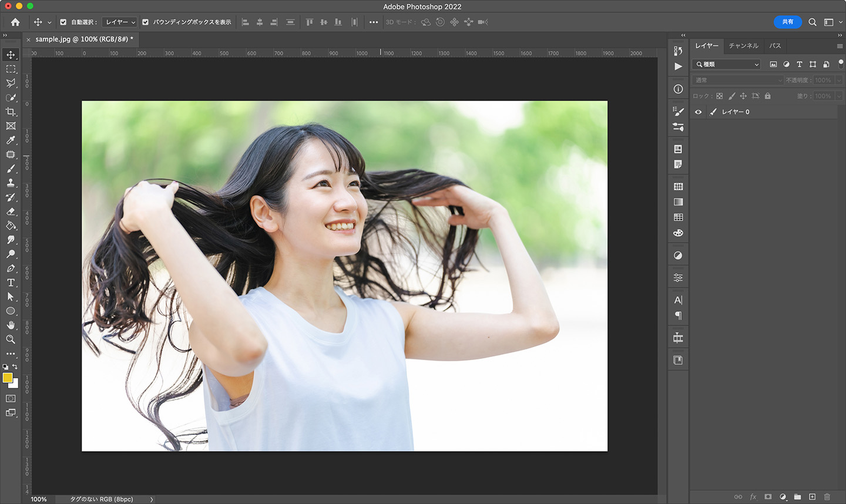Open the 種類 layer filter dropdown
The height and width of the screenshot is (504, 846).
click(x=726, y=64)
